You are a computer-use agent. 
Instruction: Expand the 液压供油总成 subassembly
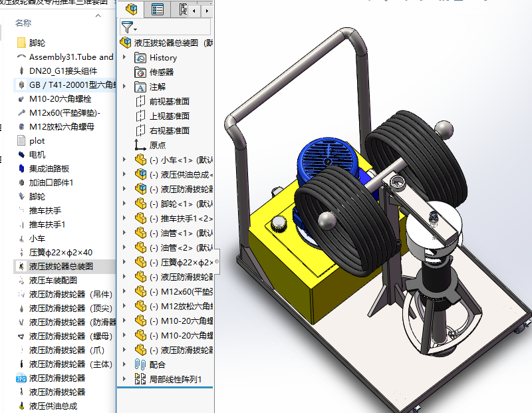[x=124, y=174]
